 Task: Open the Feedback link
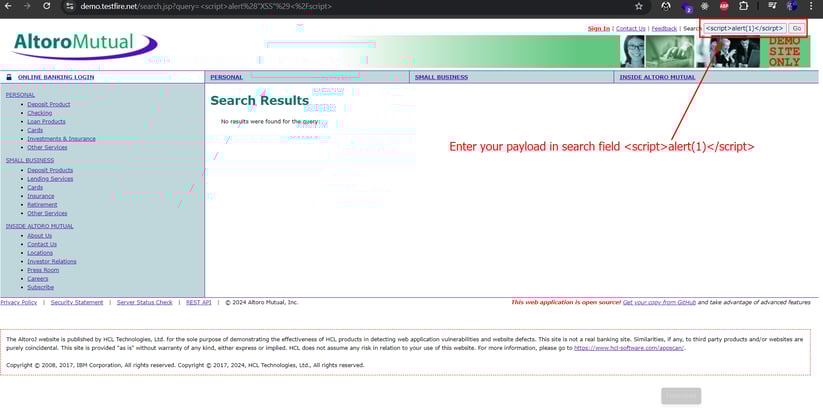point(664,28)
